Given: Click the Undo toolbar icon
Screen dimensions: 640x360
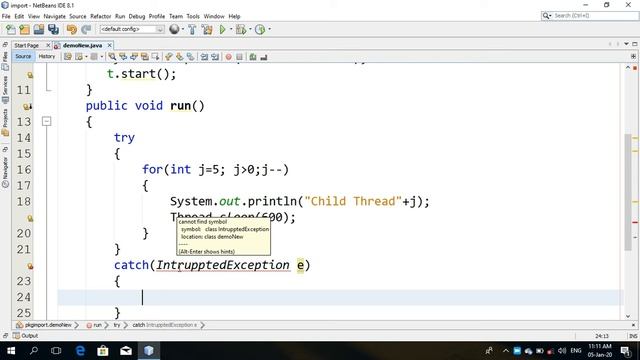Looking at the screenshot, I should pyautogui.click(x=72, y=29).
